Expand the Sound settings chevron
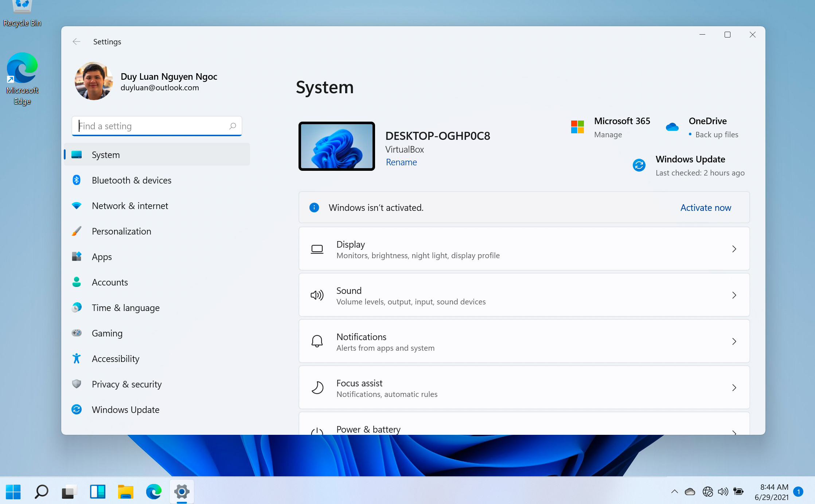The height and width of the screenshot is (504, 815). click(734, 295)
